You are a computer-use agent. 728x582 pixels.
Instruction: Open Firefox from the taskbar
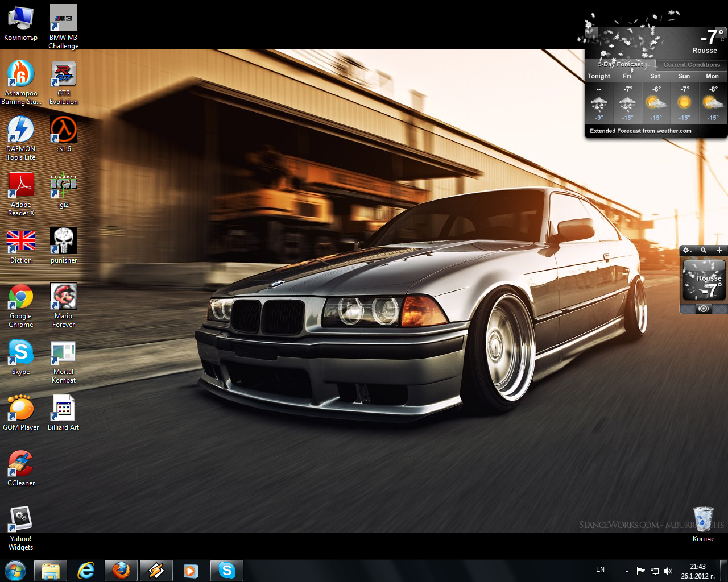(x=121, y=571)
